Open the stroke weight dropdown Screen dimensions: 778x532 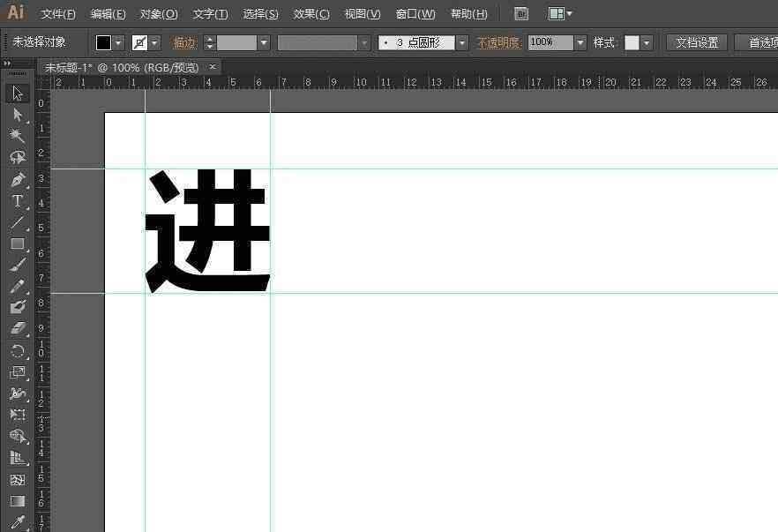(264, 42)
